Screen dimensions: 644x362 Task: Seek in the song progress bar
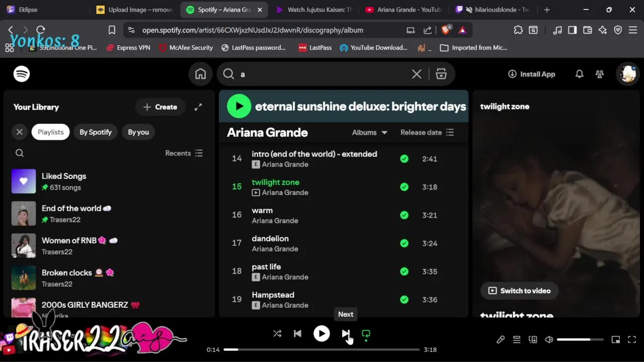point(321,349)
